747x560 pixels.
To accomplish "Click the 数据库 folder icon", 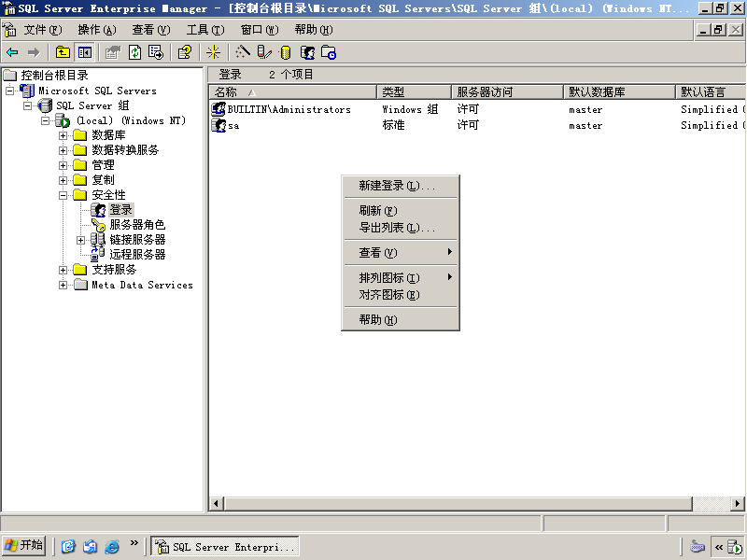I will pos(80,135).
